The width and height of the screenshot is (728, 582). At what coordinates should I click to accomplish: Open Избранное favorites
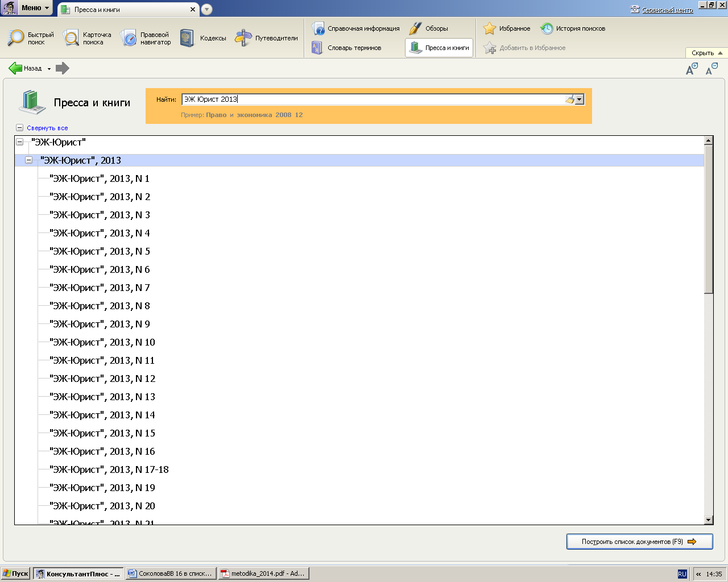point(506,28)
